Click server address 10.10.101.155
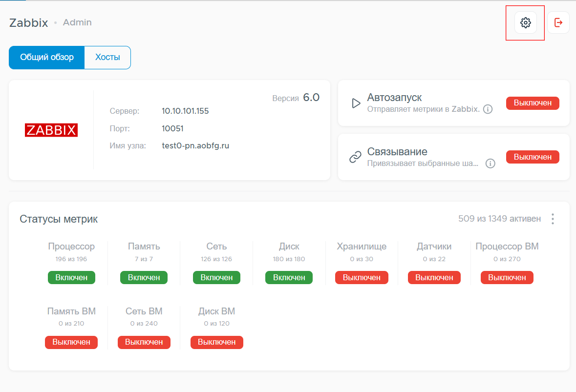Image resolution: width=576 pixels, height=392 pixels. tap(185, 111)
